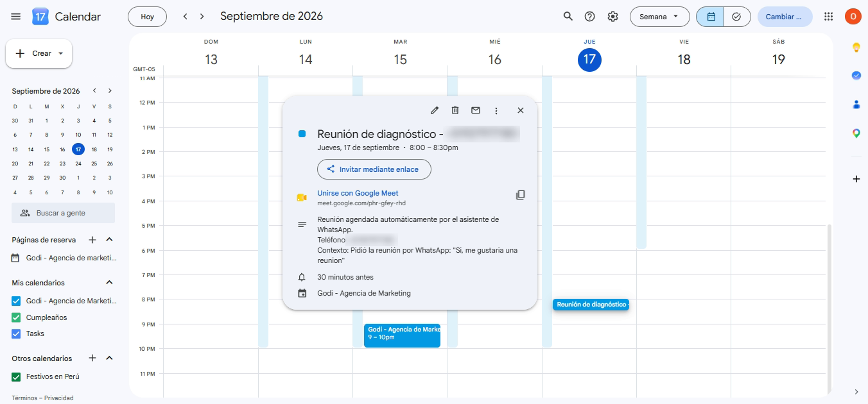Open event options three-dot menu

496,110
